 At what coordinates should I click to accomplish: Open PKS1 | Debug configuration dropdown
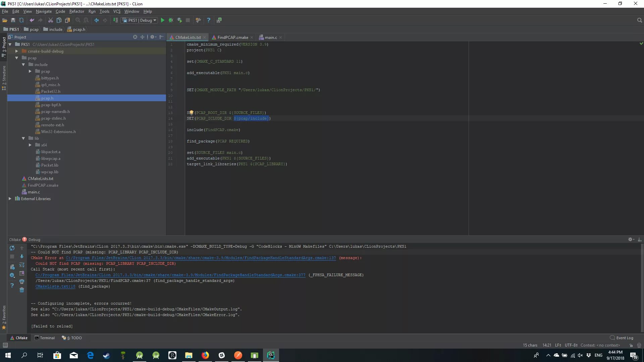[x=140, y=20]
